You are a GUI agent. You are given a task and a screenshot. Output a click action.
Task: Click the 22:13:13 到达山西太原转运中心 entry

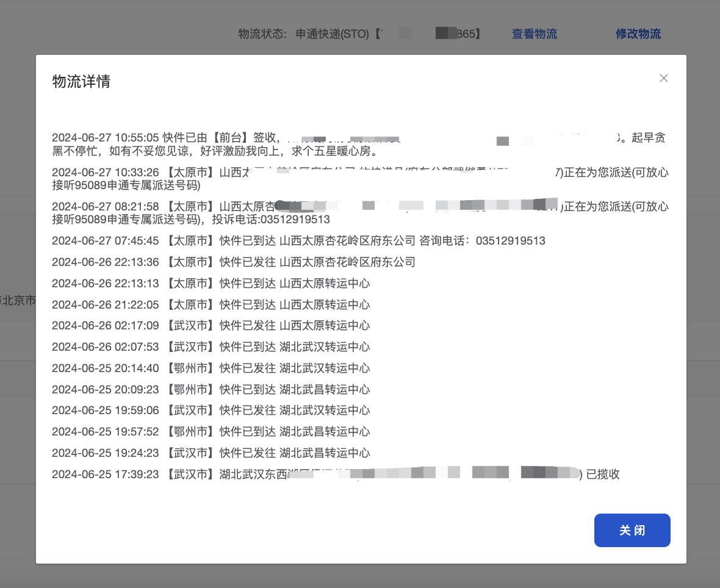[x=211, y=284]
